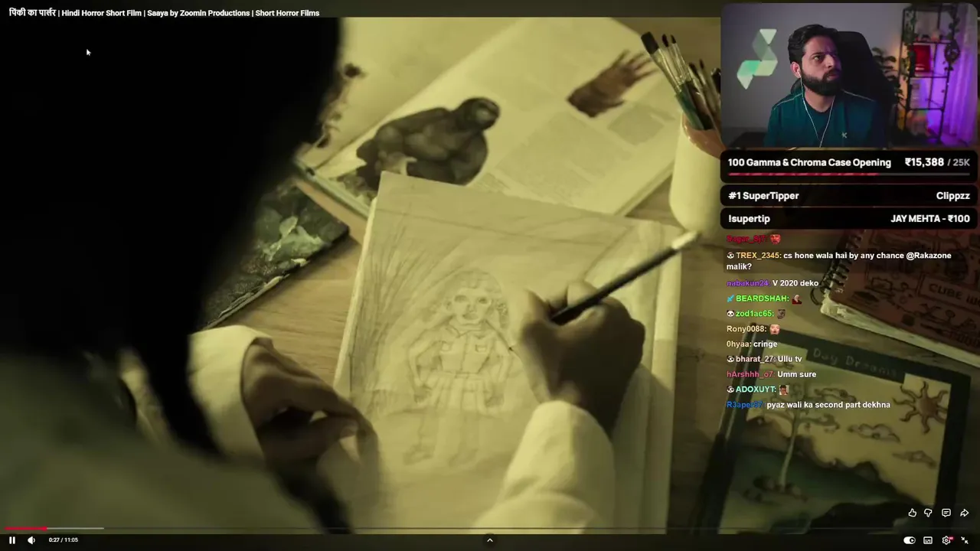The height and width of the screenshot is (551, 980).
Task: Click chat message 'pyaz wali ka second part dekhna'
Action: click(x=828, y=405)
